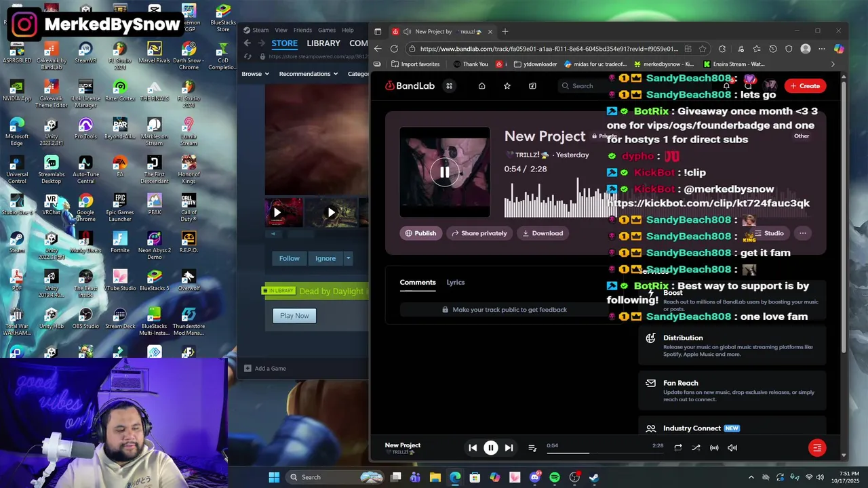
Task: Expand Recommendations dropdown in Steam store
Action: click(309, 74)
